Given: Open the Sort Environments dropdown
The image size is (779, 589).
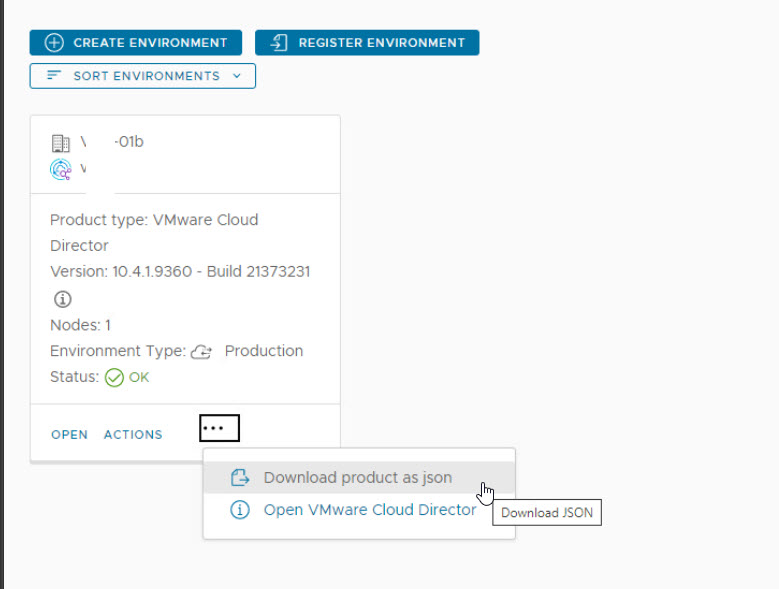Looking at the screenshot, I should coord(143,76).
